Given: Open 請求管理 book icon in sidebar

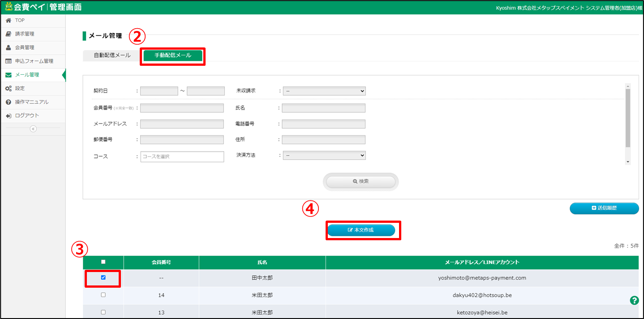Looking at the screenshot, I should [x=8, y=34].
